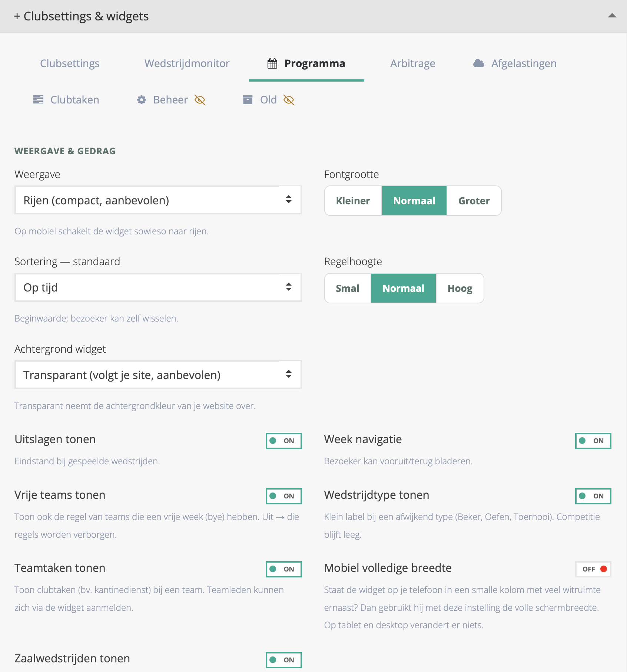Open the Weergave dropdown

(158, 200)
